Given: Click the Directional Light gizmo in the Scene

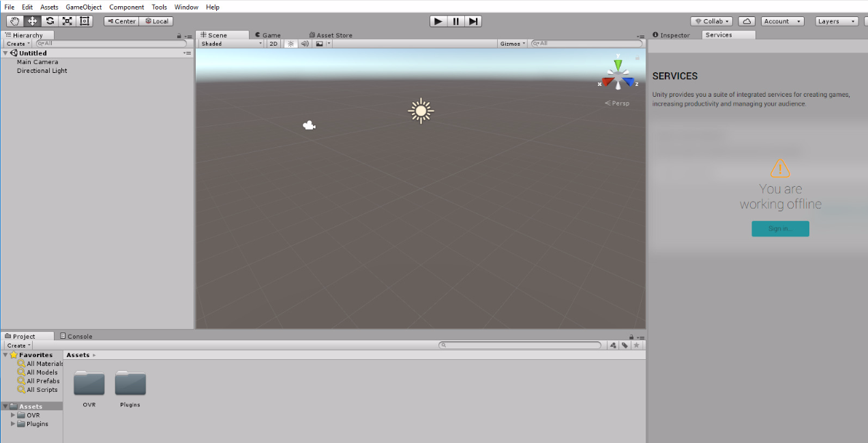Looking at the screenshot, I should (421, 110).
